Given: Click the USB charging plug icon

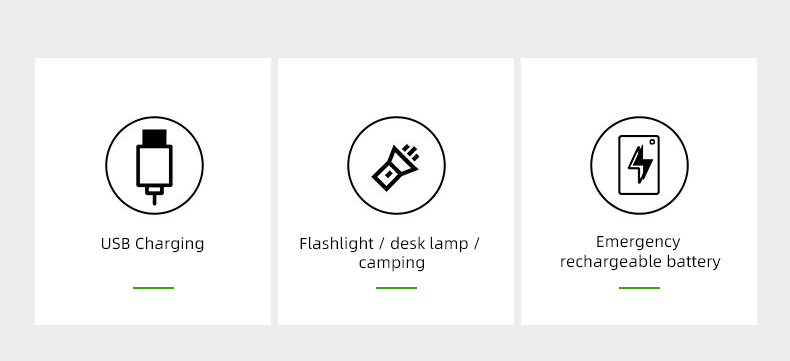Looking at the screenshot, I should (x=154, y=166).
